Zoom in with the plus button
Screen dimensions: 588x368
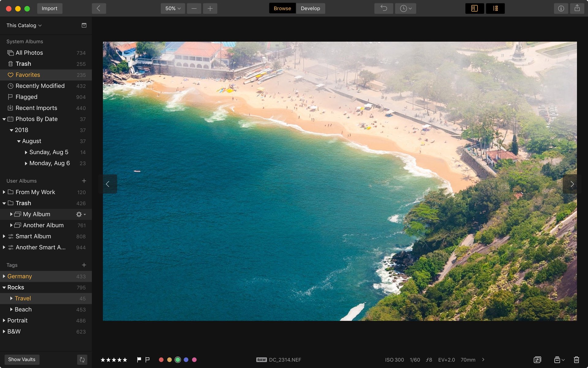point(210,8)
